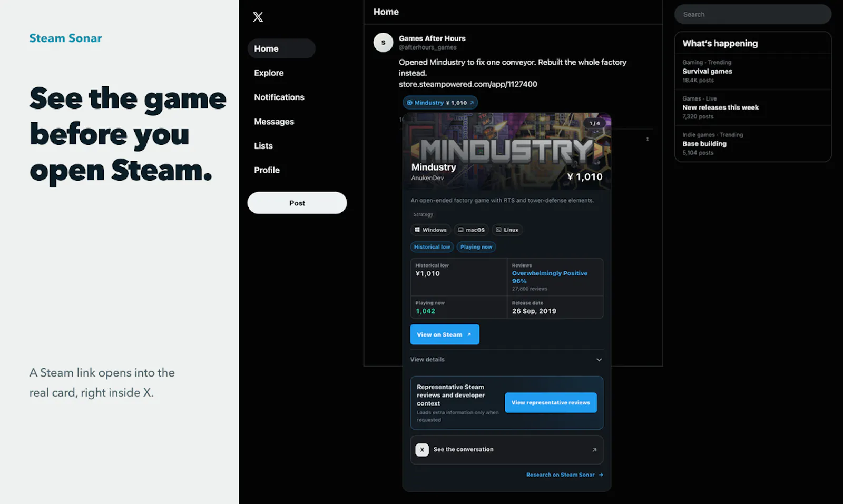This screenshot has width=843, height=504.
Task: Click View representative reviews button
Action: click(551, 403)
